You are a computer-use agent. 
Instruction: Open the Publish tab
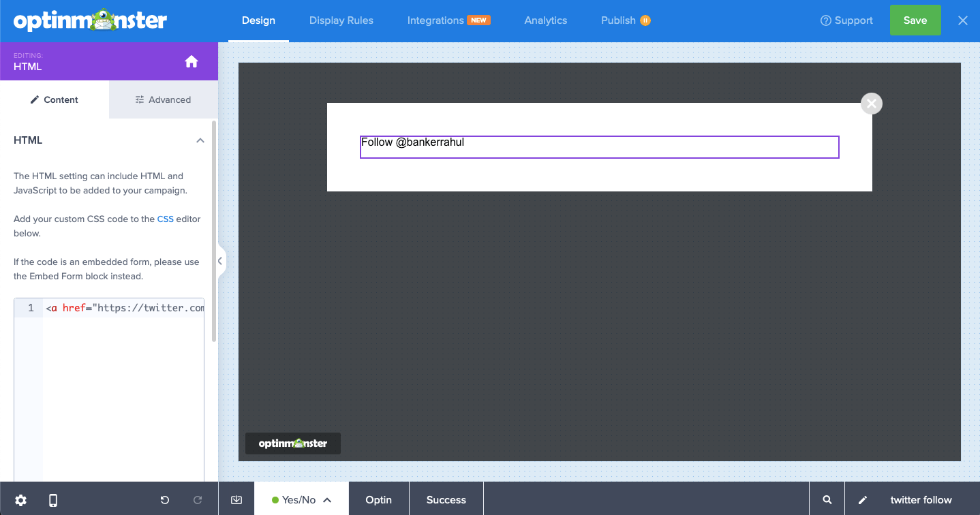pyautogui.click(x=618, y=20)
